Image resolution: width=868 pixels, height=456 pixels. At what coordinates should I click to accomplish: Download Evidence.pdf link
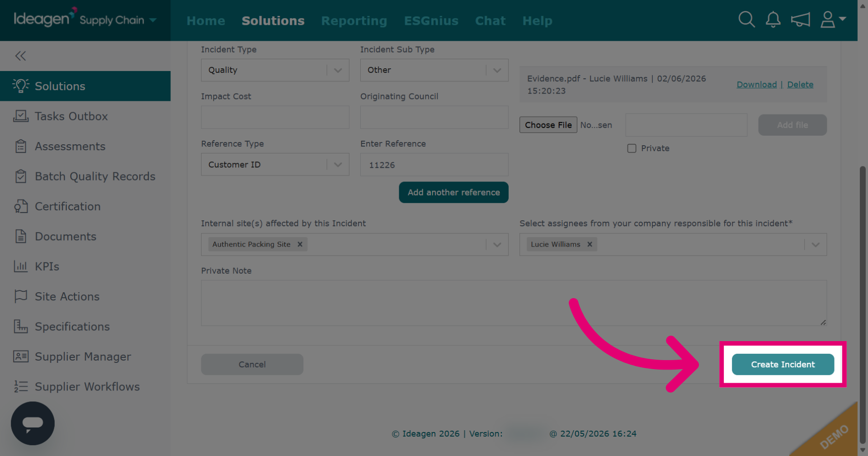coord(756,85)
